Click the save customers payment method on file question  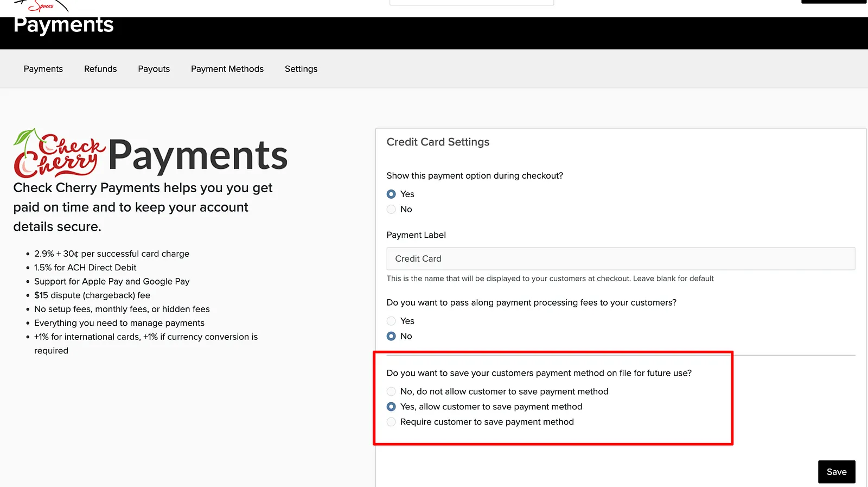[x=539, y=374]
